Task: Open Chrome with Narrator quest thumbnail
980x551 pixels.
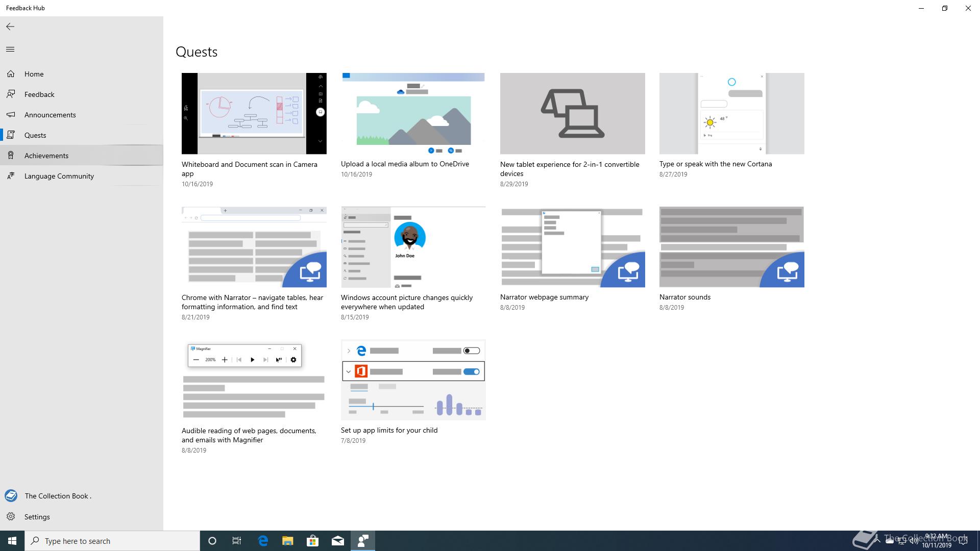Action: 254,247
